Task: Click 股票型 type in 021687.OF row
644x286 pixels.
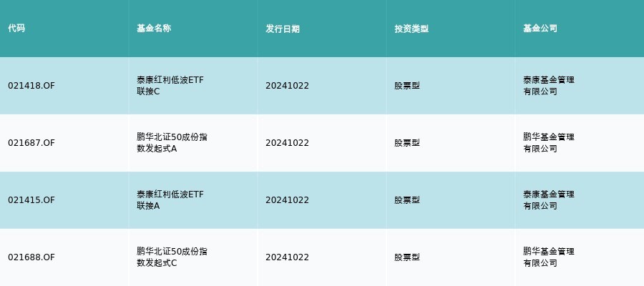Action: click(x=407, y=143)
